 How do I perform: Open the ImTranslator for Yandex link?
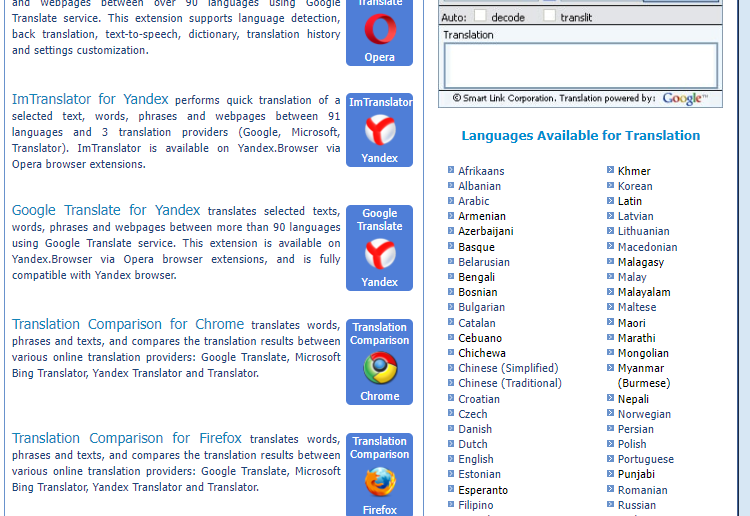(90, 99)
